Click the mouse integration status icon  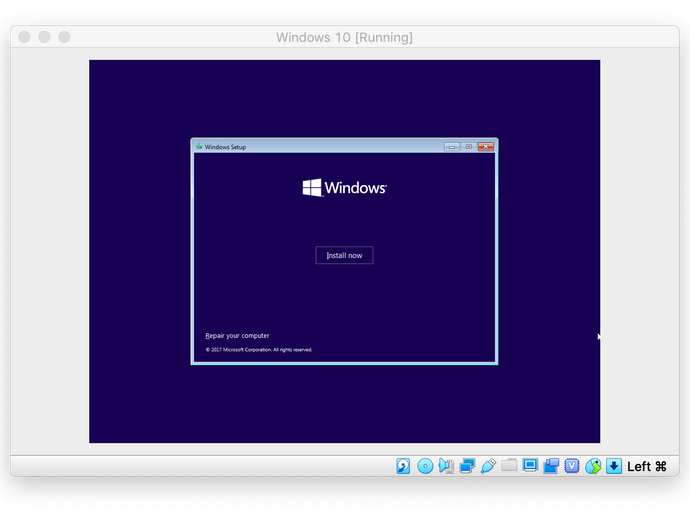tap(593, 466)
